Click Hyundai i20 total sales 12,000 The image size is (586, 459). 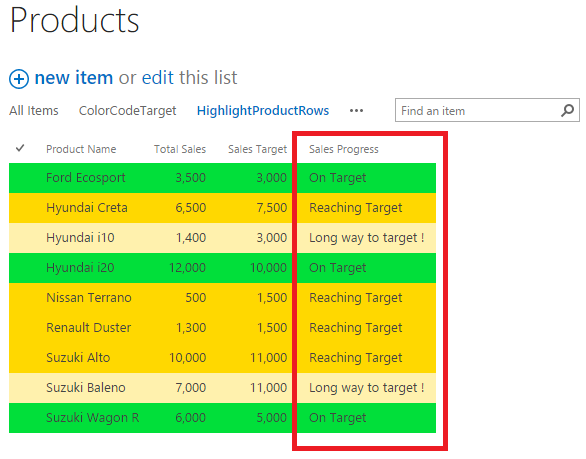(187, 268)
